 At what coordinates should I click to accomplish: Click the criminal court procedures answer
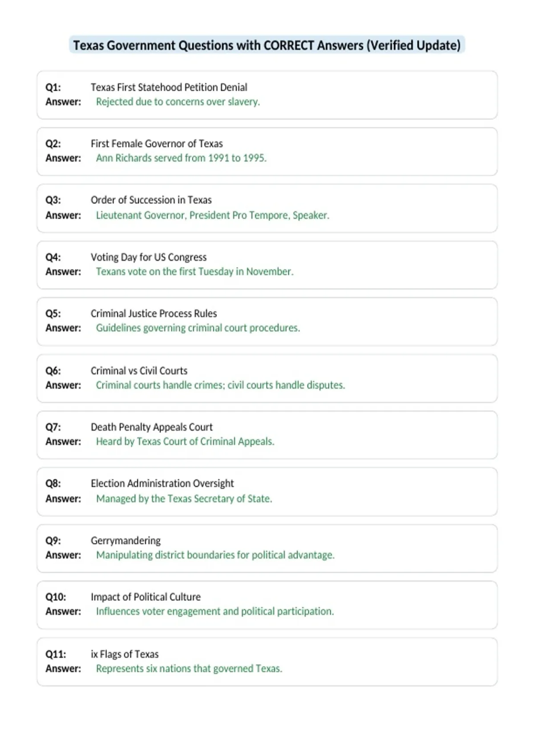click(x=198, y=328)
